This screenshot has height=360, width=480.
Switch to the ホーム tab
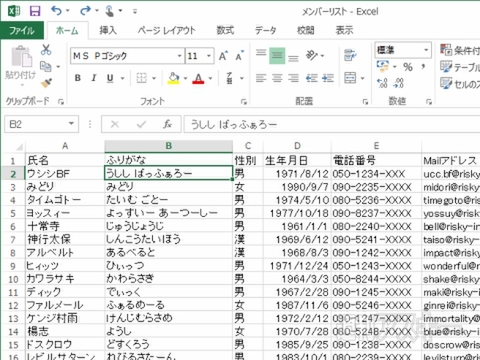67,30
